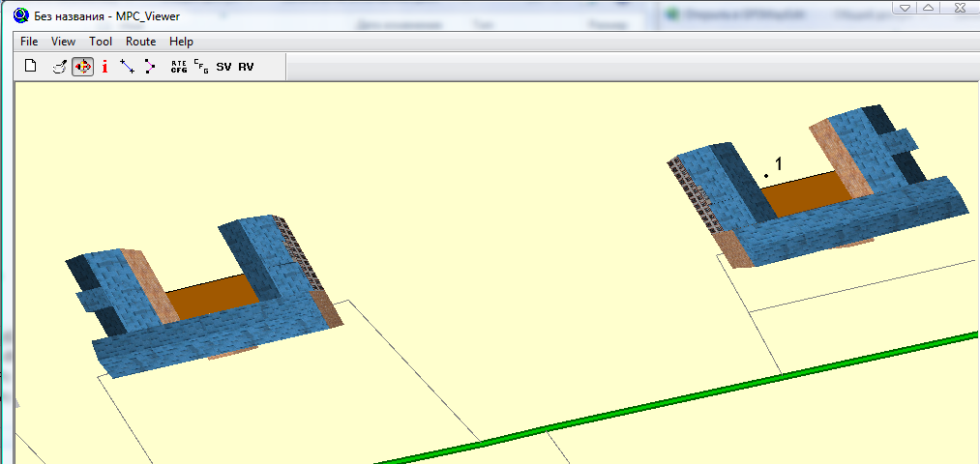The image size is (980, 464).
Task: Open the Tool menu
Action: 101,42
